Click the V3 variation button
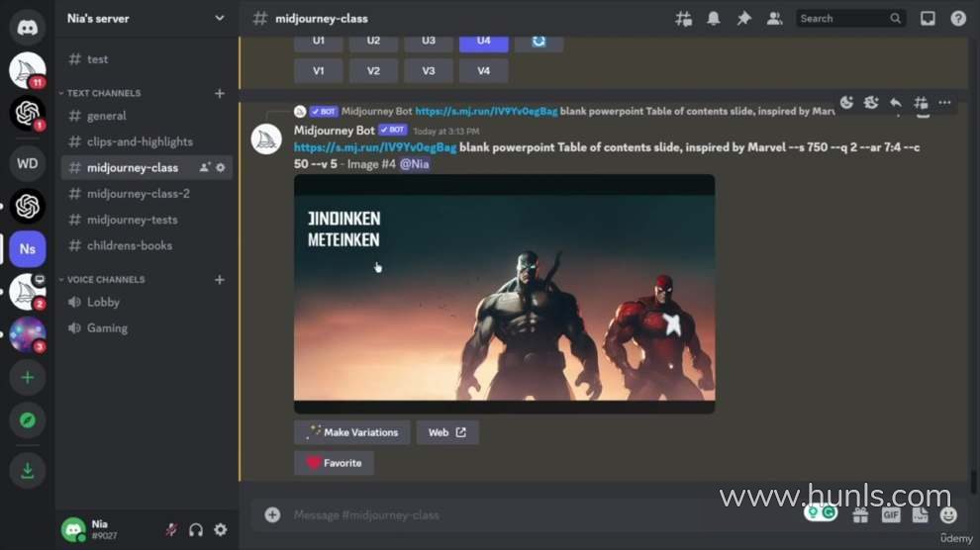980x550 pixels. 428,70
